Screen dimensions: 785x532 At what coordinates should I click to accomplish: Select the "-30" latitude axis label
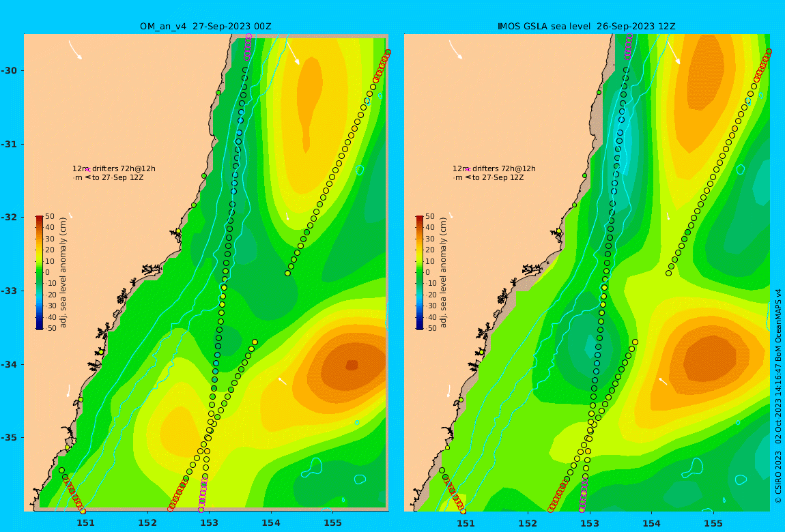pyautogui.click(x=9, y=70)
